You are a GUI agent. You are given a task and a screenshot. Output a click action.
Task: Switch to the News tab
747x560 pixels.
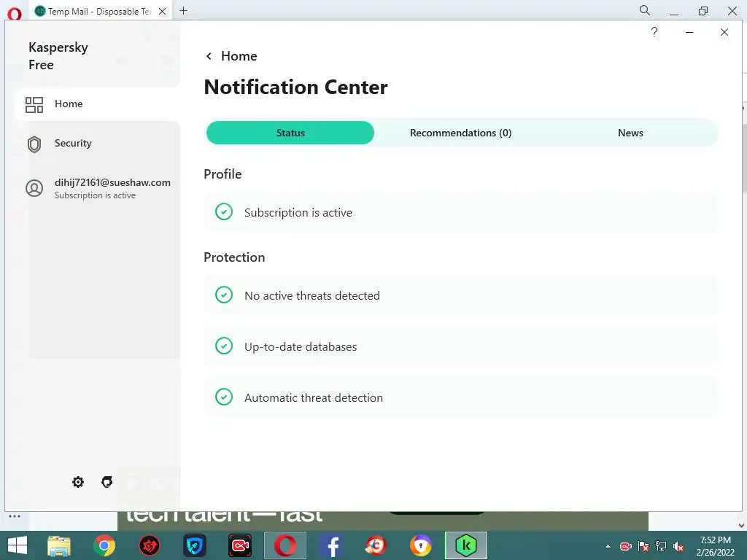coord(630,133)
